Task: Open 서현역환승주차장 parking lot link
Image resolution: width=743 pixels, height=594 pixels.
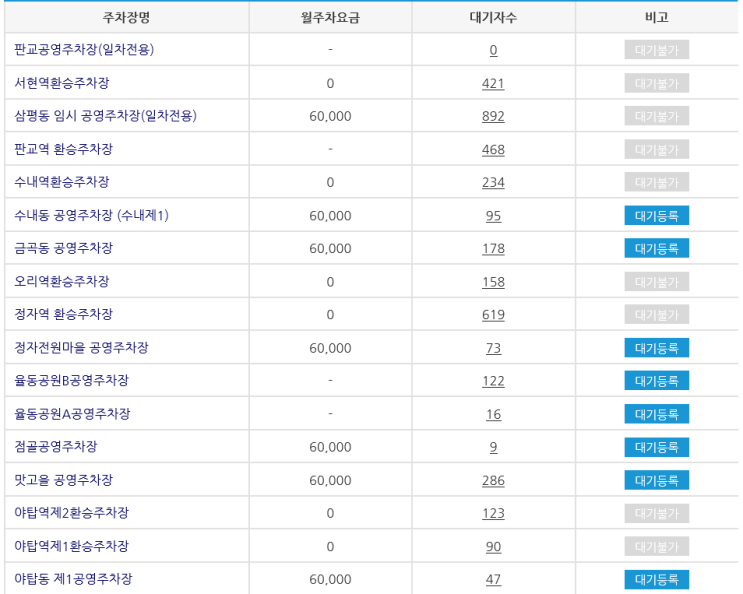Action: coord(62,83)
